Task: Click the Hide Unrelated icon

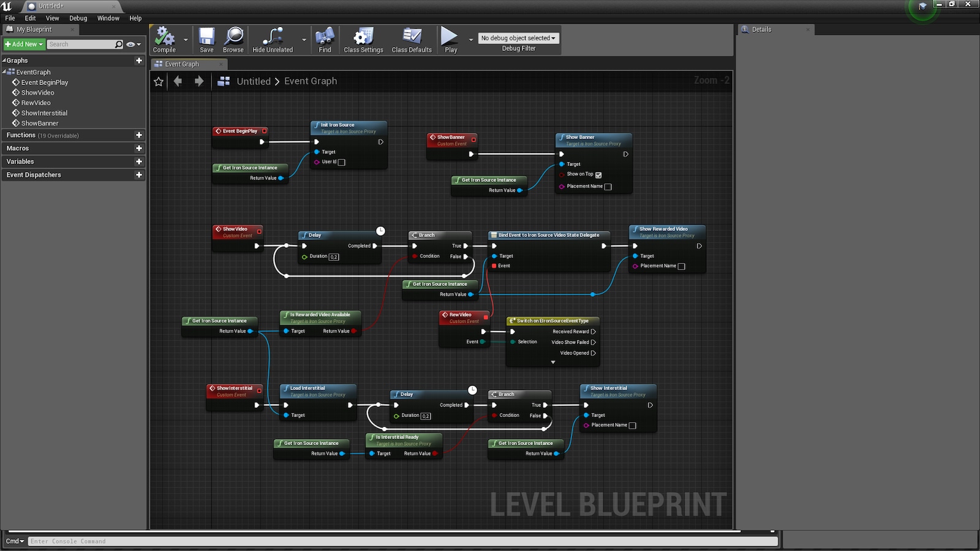Action: (273, 37)
